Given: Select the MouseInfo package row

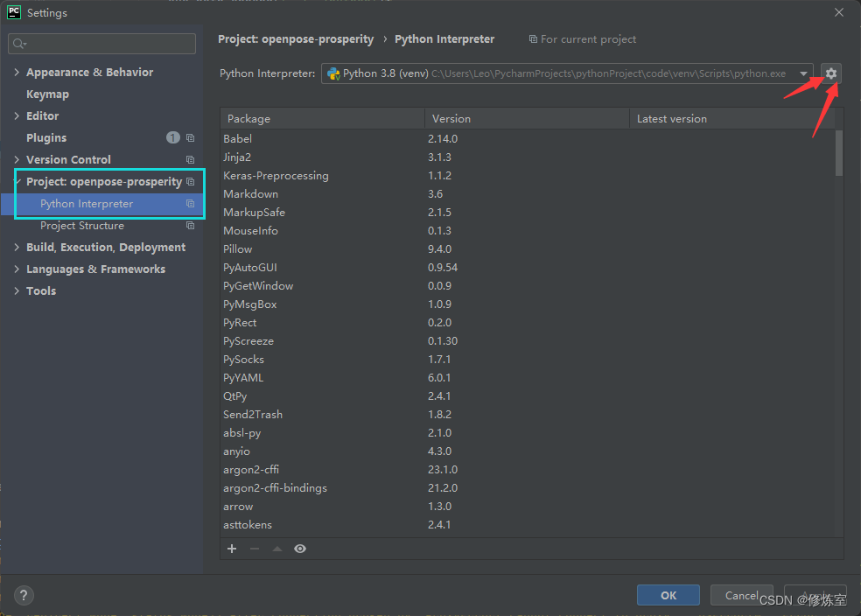Looking at the screenshot, I should coord(528,231).
